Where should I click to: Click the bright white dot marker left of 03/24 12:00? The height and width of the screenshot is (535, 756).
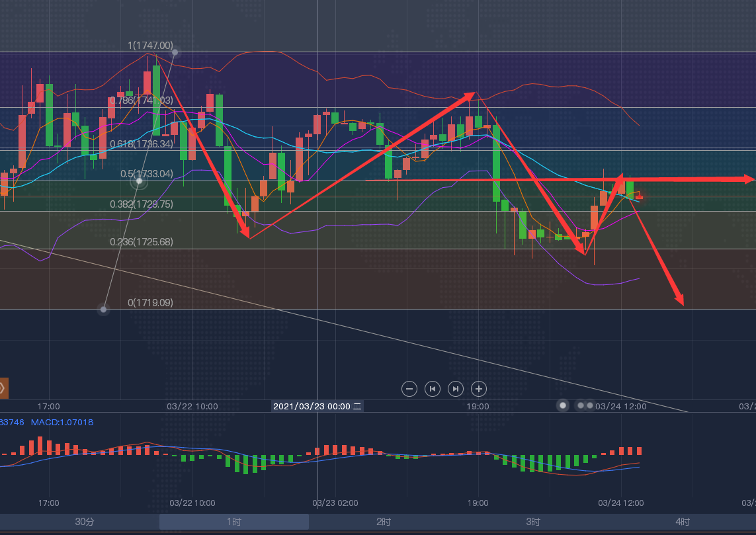[x=563, y=405]
